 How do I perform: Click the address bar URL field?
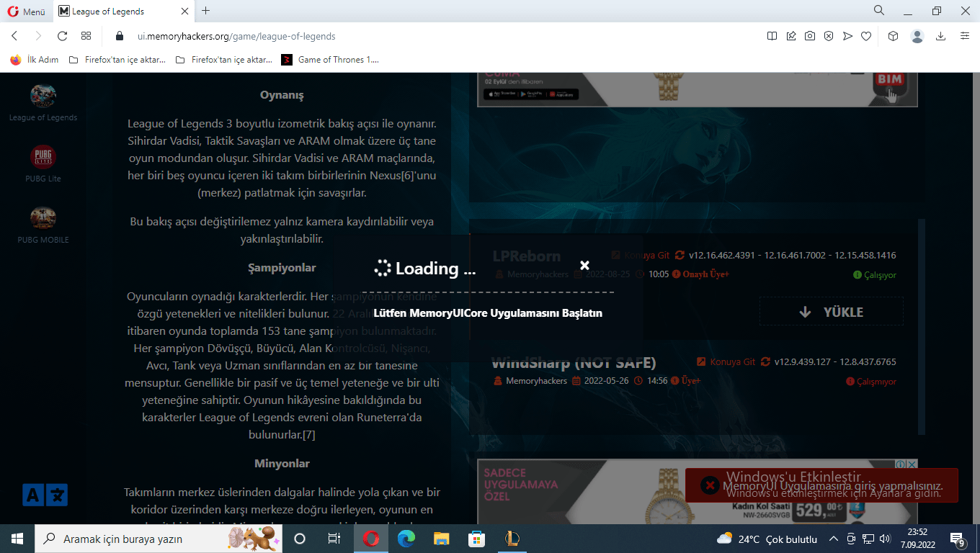click(x=432, y=36)
